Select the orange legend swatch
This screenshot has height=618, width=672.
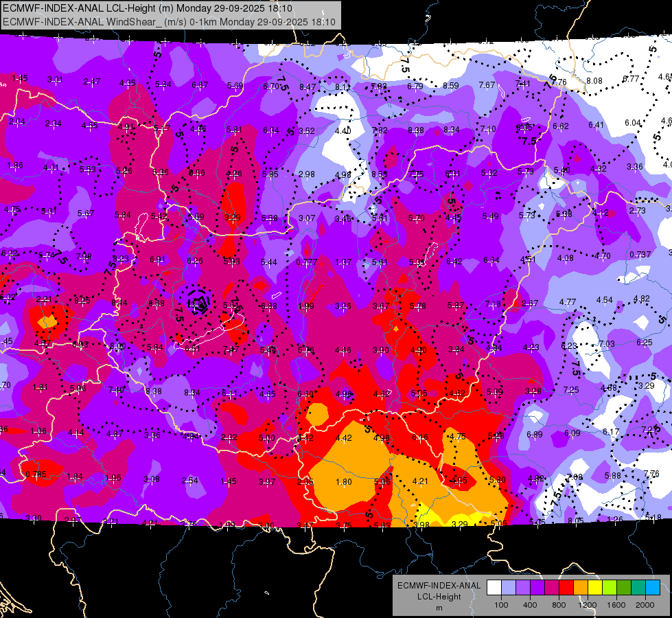[x=580, y=588]
